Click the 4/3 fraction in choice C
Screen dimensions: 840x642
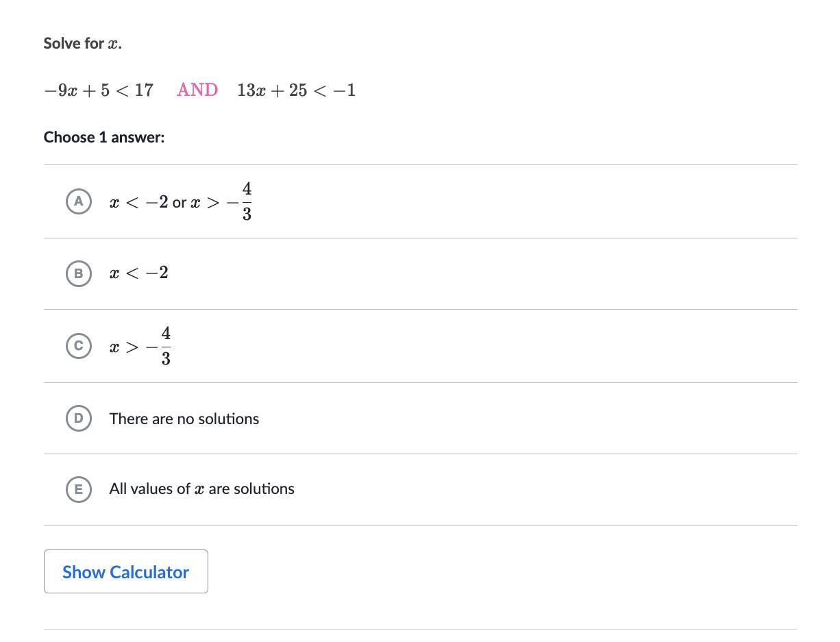tap(166, 346)
